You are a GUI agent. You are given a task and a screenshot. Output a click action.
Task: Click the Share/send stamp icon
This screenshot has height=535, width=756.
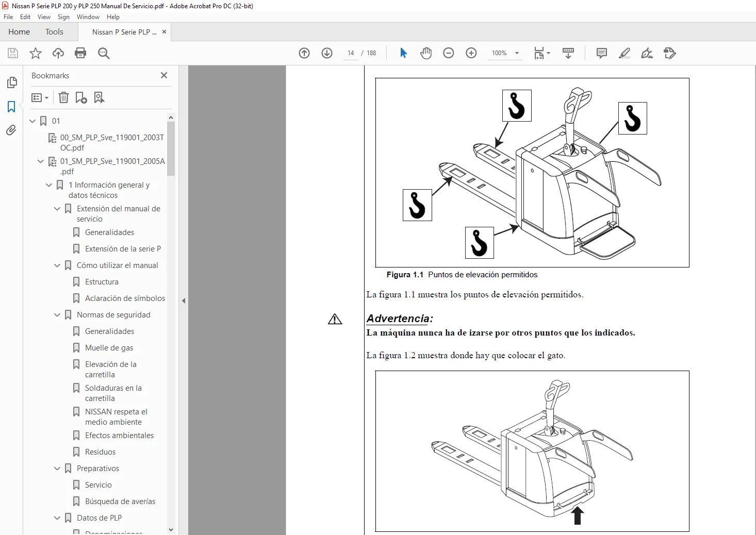(669, 53)
